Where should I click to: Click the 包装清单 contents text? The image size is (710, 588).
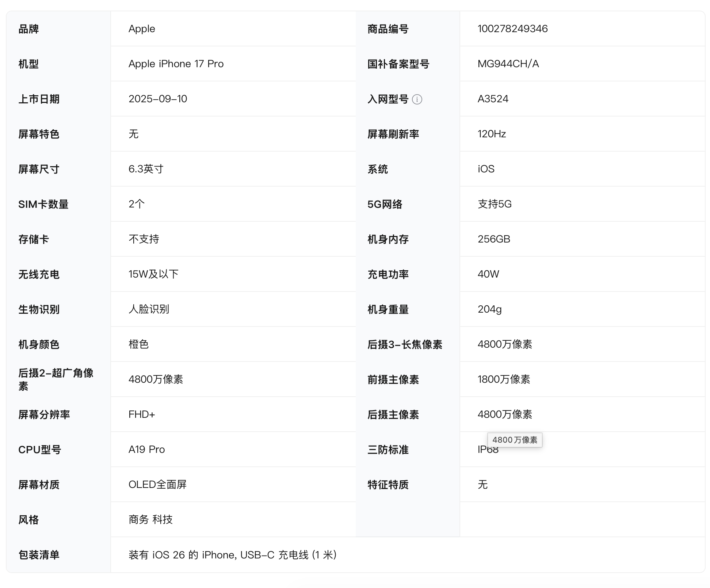pos(232,555)
